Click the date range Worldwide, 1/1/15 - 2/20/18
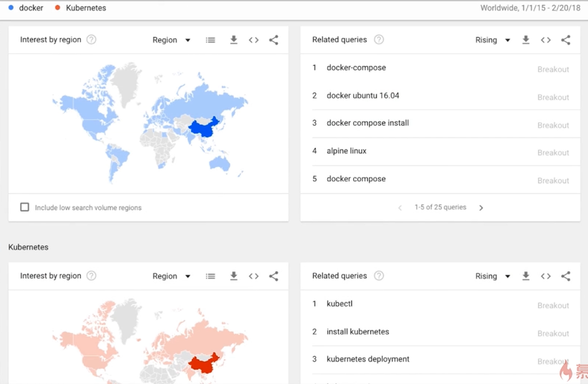 coord(530,8)
